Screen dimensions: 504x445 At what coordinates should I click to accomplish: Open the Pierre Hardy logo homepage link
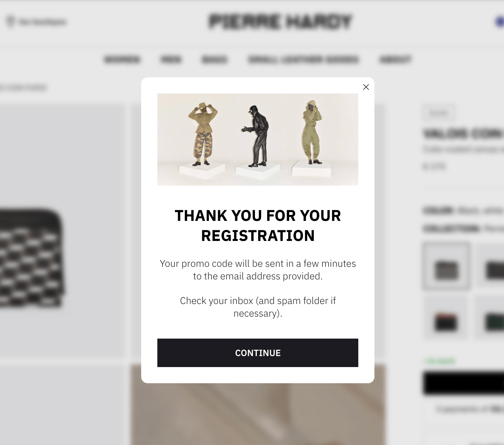tap(280, 22)
